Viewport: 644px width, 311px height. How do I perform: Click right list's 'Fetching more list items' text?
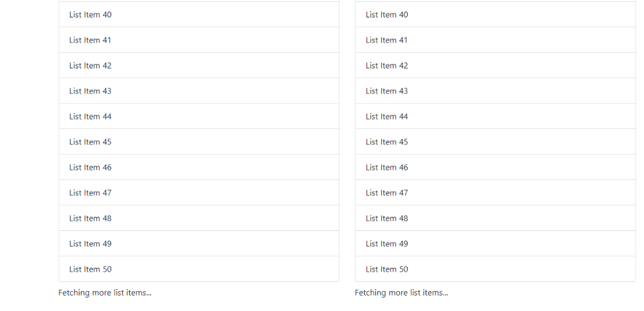coord(402,293)
